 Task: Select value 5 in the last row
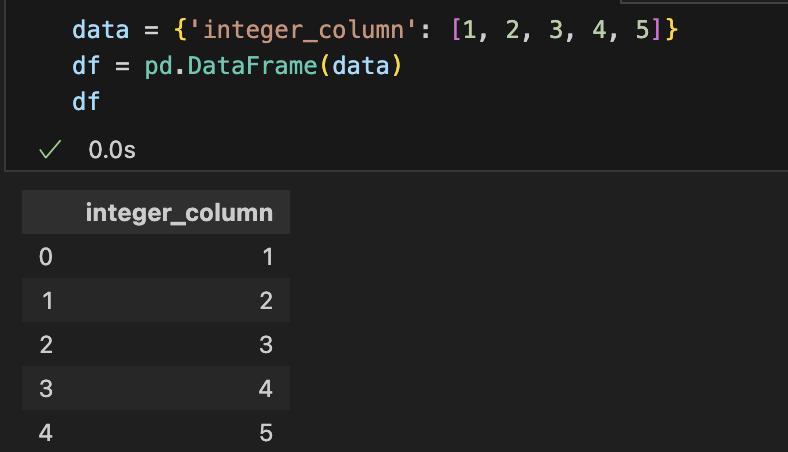(x=266, y=433)
